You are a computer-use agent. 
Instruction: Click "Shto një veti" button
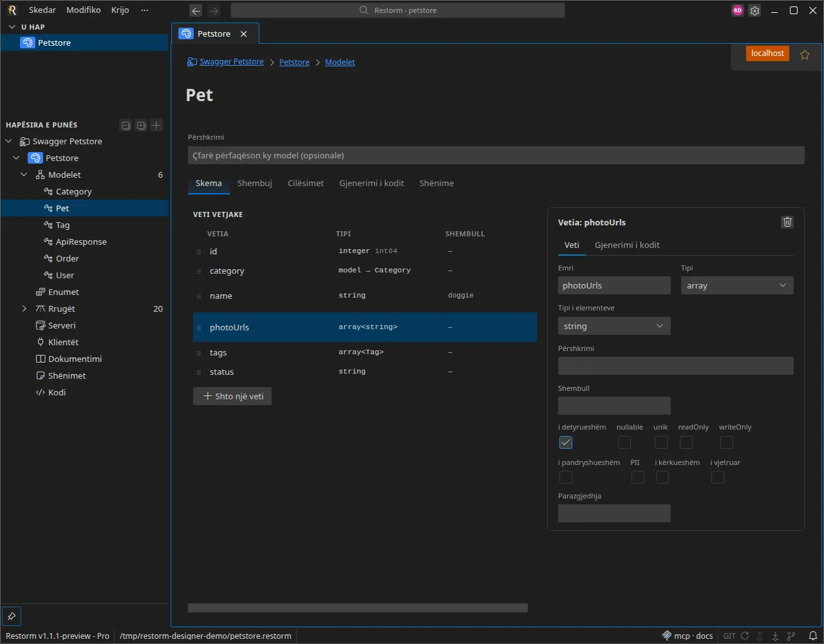click(x=232, y=396)
